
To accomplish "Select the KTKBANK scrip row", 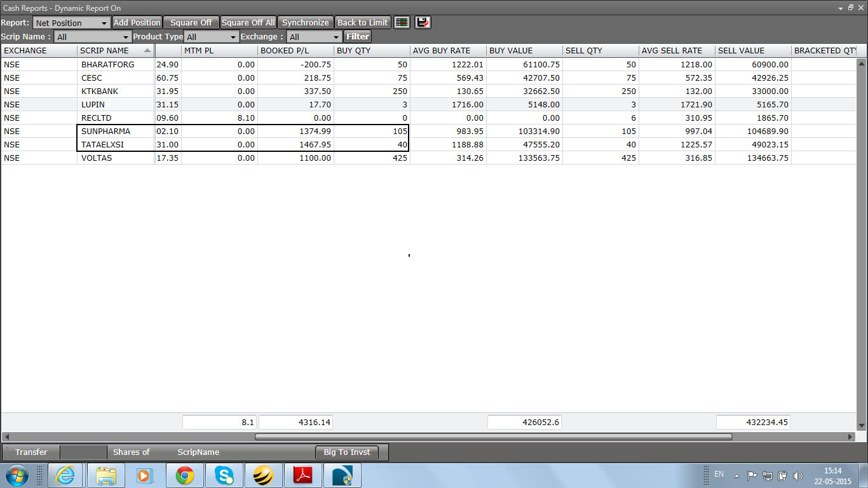I will coord(429,91).
